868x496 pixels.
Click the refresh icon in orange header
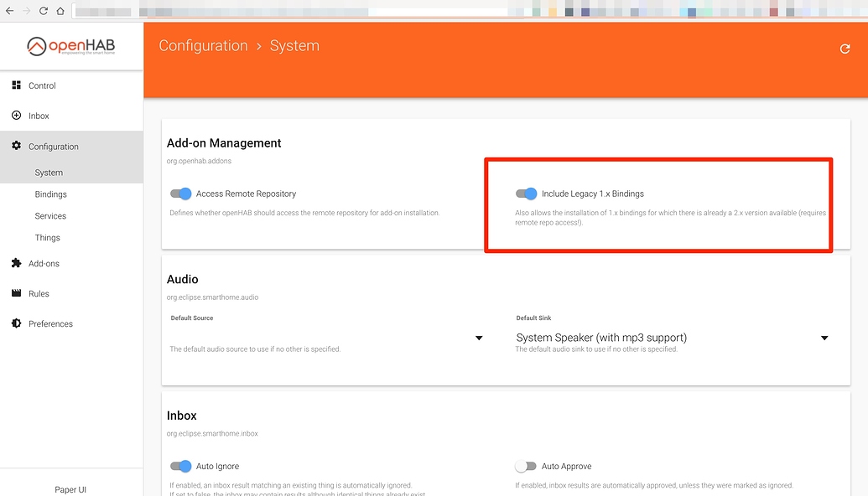coord(845,49)
